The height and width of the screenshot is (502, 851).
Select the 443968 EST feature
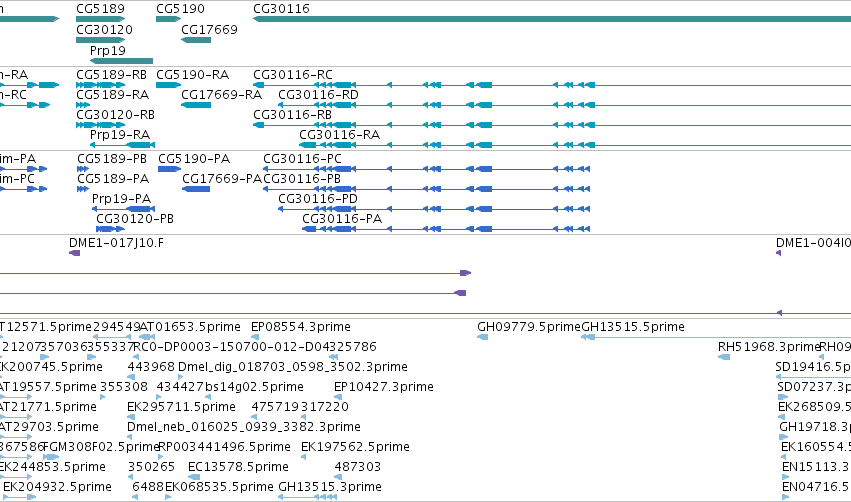coord(130,377)
